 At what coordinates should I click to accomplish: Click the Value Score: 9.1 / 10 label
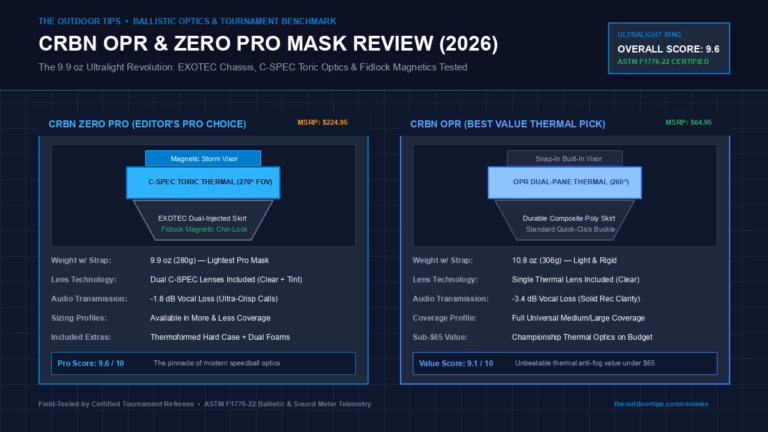(x=456, y=363)
